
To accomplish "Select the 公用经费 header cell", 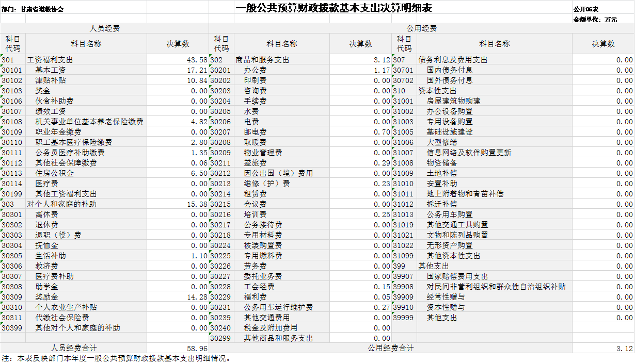I will coord(422,28).
